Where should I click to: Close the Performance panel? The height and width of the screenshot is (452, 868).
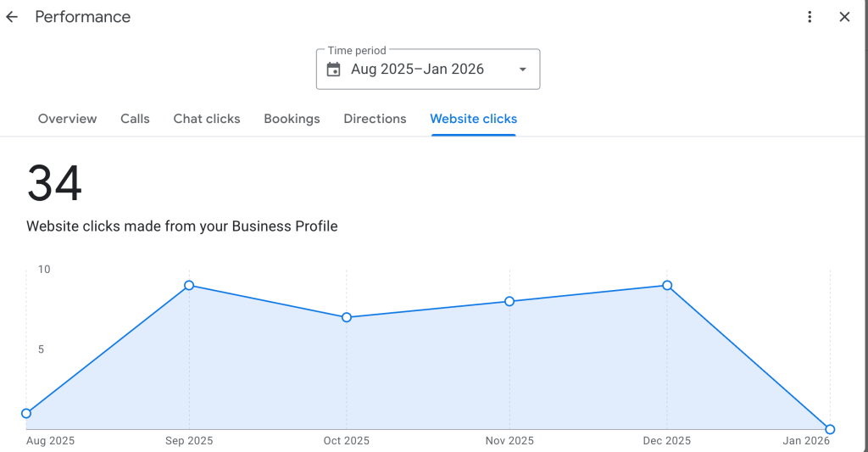(x=844, y=17)
